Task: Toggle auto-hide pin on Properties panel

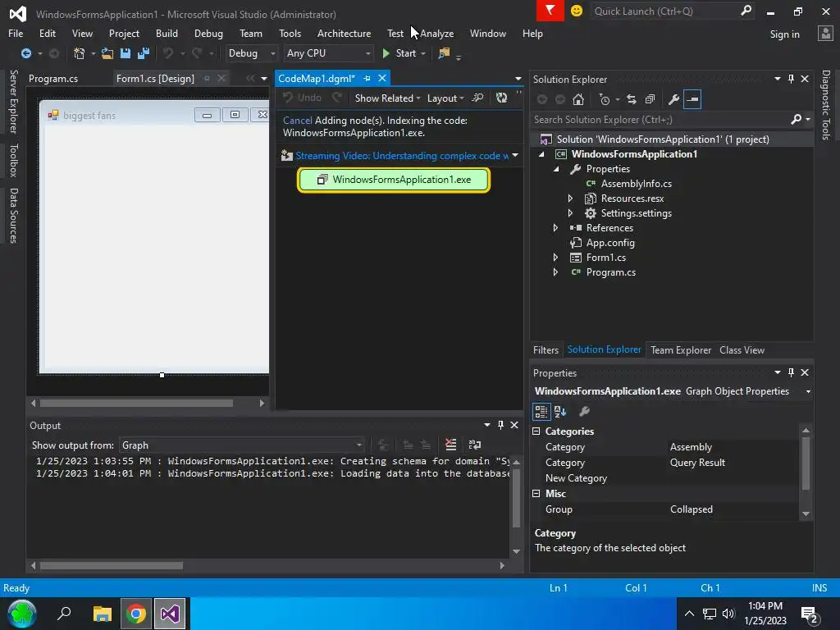Action: click(792, 372)
